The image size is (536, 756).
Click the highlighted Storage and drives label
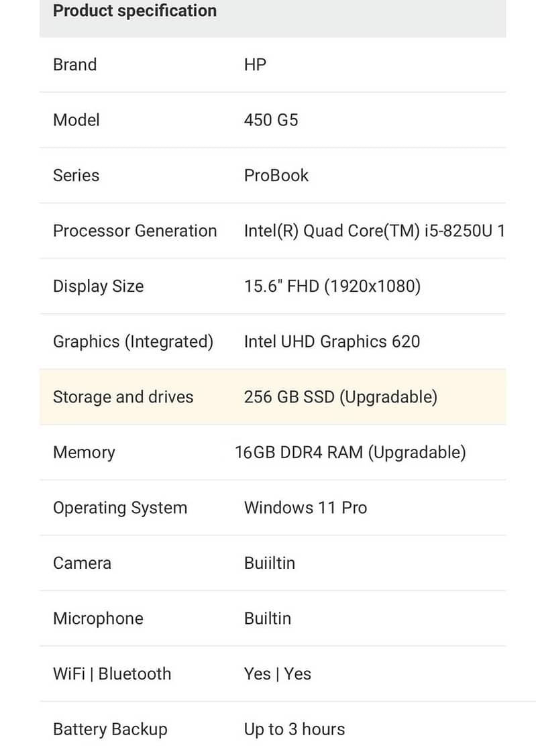pos(123,397)
